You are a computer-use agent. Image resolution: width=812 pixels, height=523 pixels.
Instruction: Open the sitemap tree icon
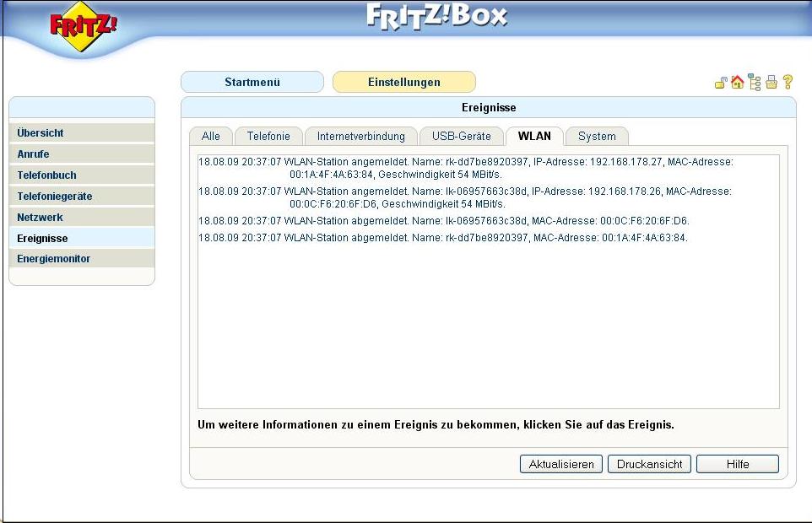(x=755, y=83)
